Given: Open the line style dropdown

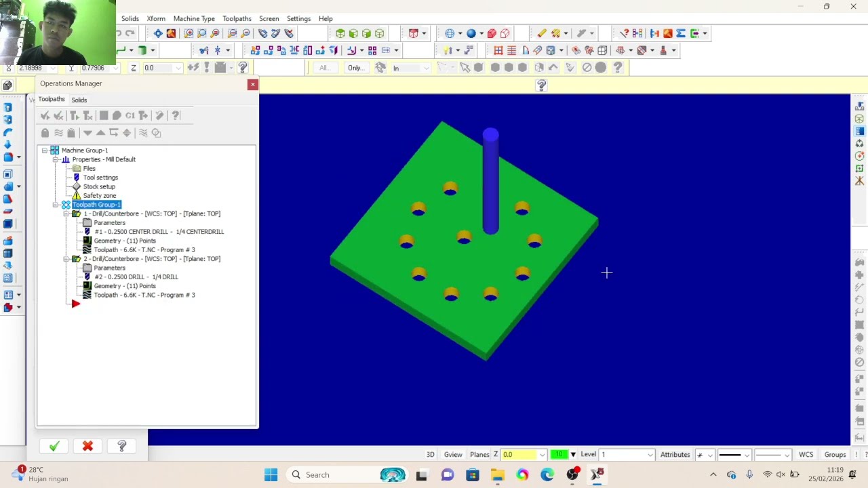Looking at the screenshot, I should 746,455.
